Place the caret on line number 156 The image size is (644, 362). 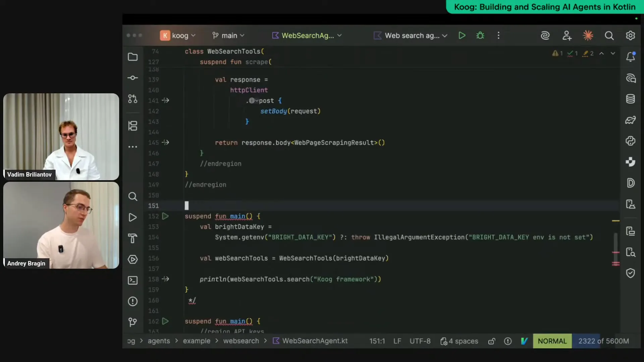click(153, 258)
